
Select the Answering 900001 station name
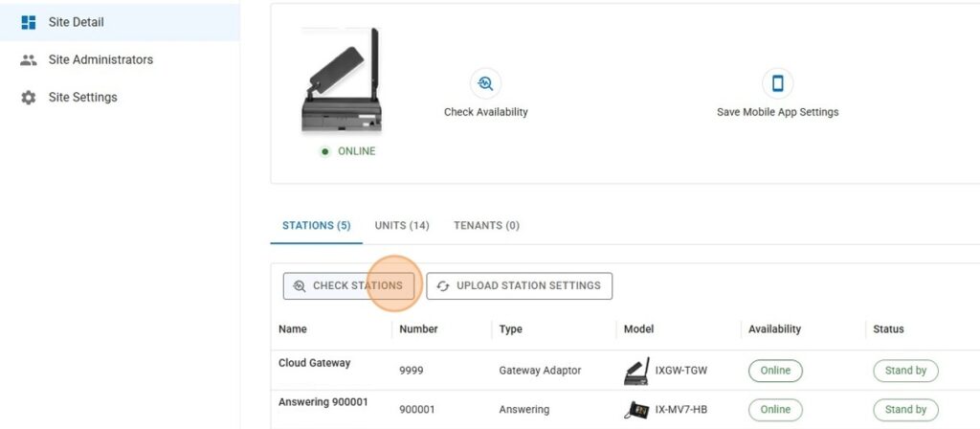click(x=323, y=402)
